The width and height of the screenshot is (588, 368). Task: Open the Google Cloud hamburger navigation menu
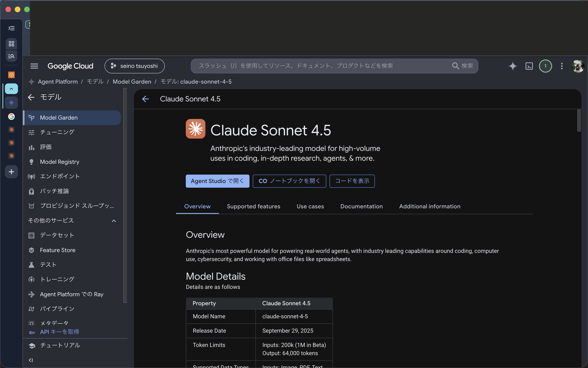pyautogui.click(x=34, y=66)
